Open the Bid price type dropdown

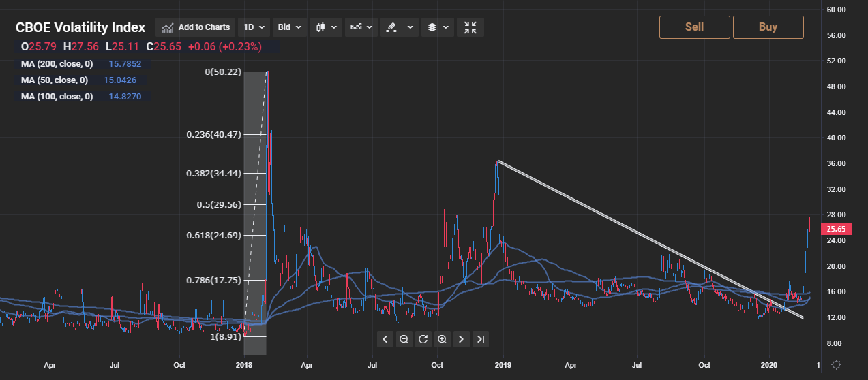290,27
